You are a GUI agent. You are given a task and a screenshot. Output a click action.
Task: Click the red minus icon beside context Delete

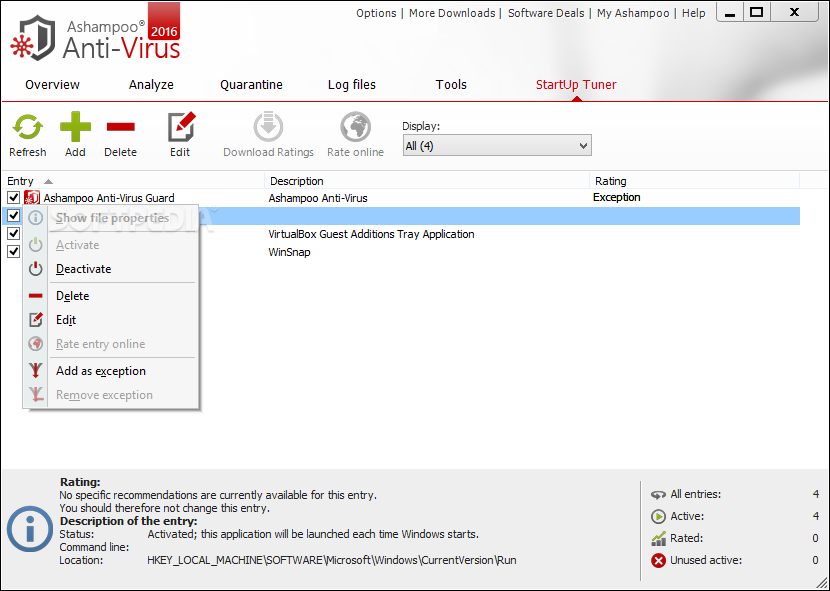(x=35, y=296)
